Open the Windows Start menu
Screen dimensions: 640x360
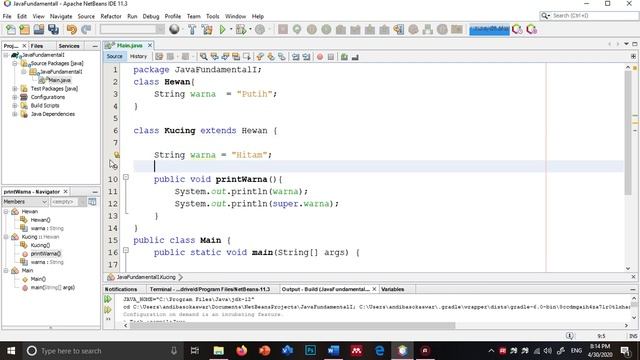(11, 351)
